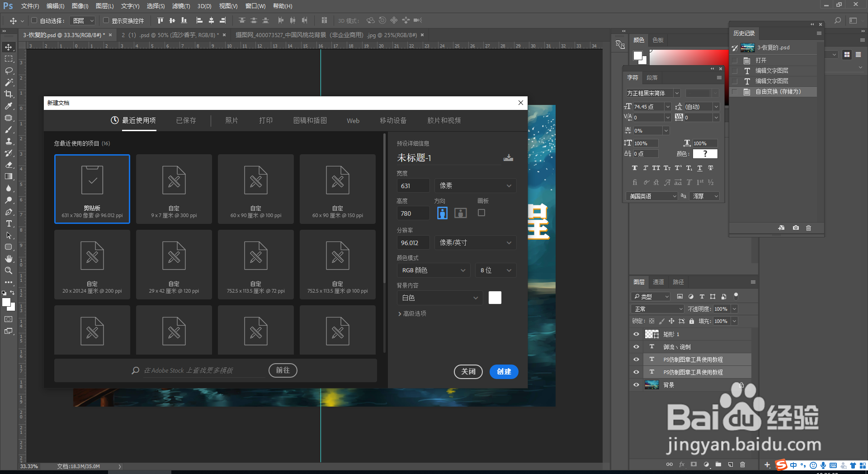
Task: Click the delete layer trash icon
Action: tap(742, 465)
